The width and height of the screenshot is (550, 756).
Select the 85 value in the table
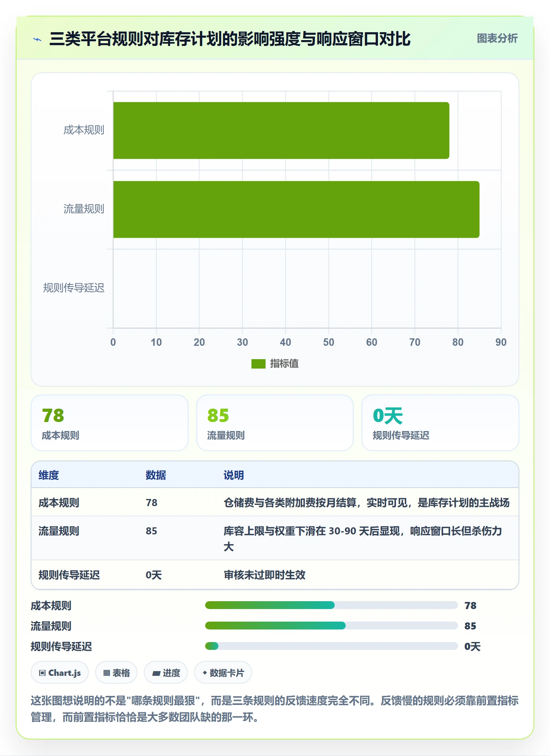click(x=152, y=531)
